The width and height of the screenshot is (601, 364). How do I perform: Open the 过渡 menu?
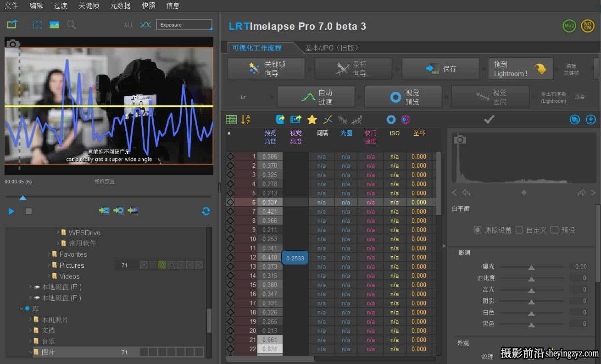pyautogui.click(x=61, y=6)
